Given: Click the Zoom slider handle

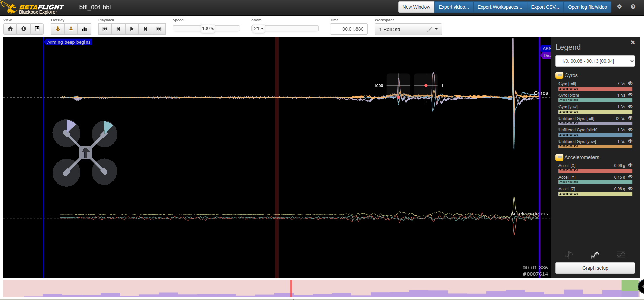Looking at the screenshot, I should [x=259, y=29].
